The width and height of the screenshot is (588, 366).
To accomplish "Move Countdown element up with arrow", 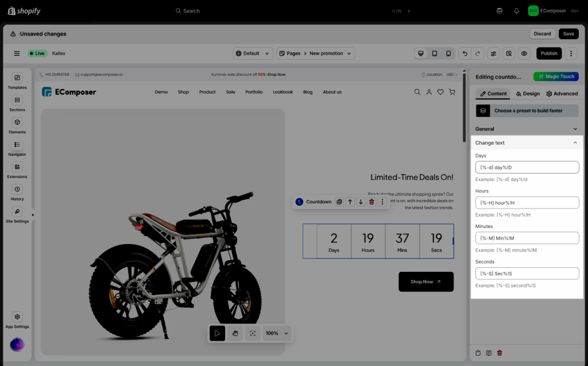I will (x=350, y=202).
